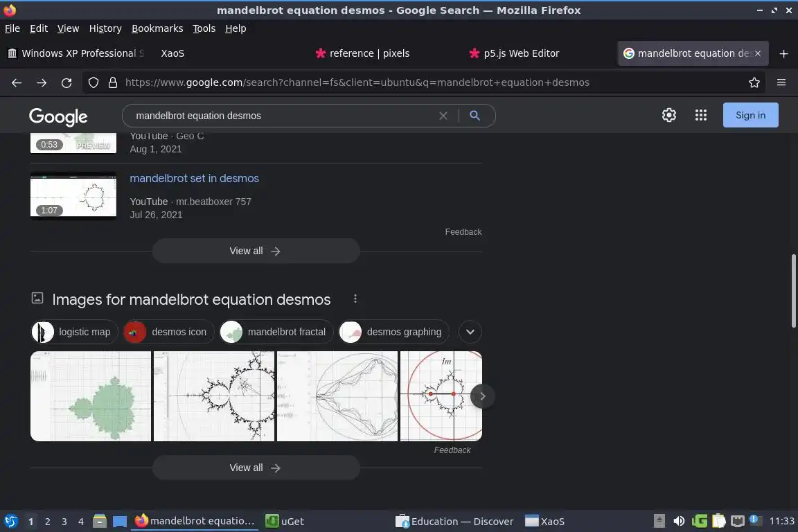Bookmark this page with the star icon
Image resolution: width=798 pixels, height=532 pixels.
point(754,82)
